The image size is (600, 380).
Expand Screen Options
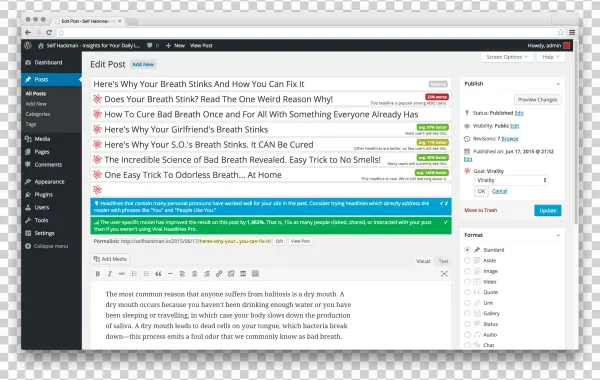(x=507, y=57)
